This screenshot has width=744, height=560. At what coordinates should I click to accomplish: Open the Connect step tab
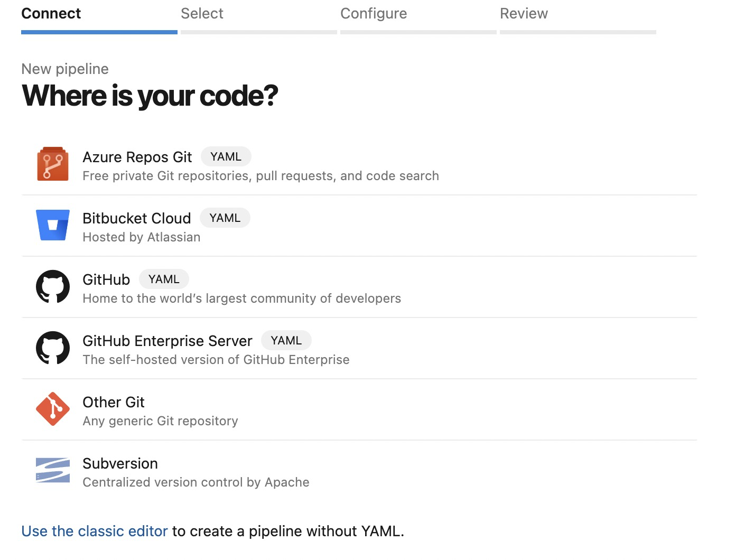(51, 14)
